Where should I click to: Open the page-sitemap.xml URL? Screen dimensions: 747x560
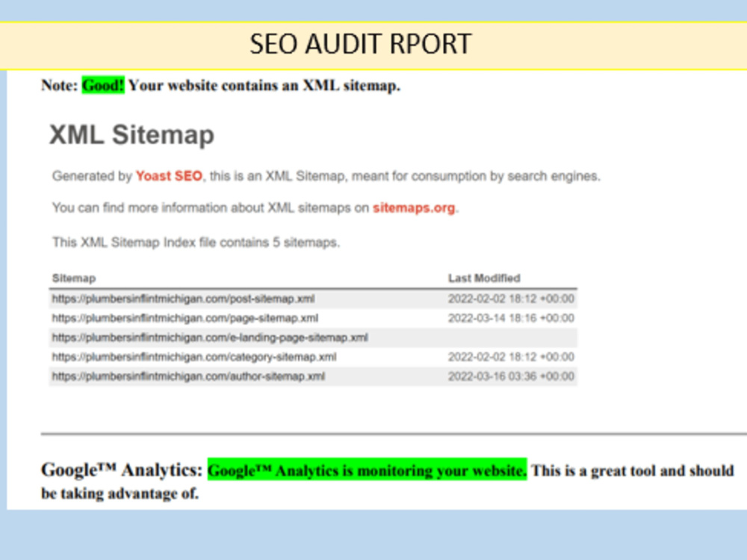click(185, 318)
